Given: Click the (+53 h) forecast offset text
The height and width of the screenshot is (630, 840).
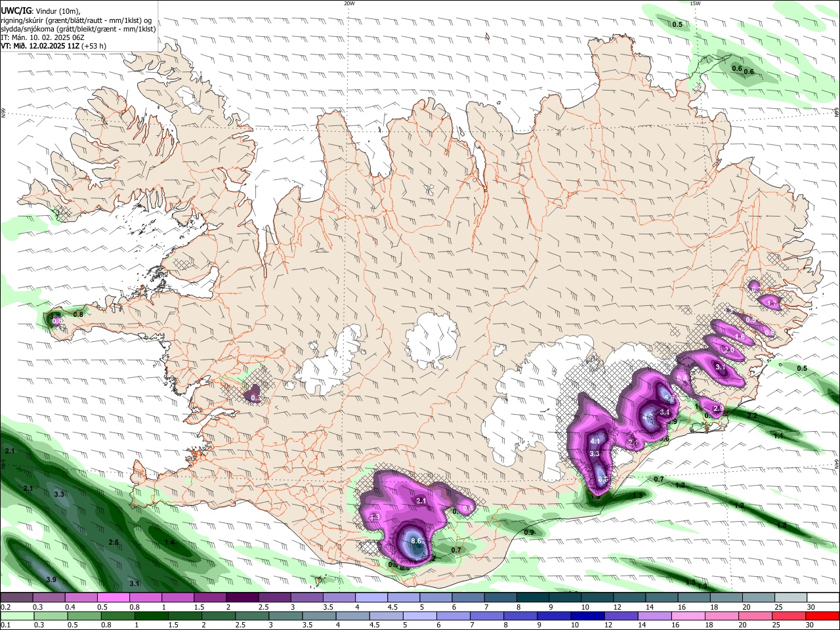Looking at the screenshot, I should (x=94, y=46).
